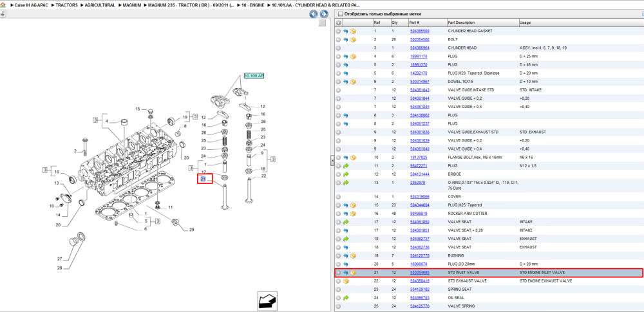
Task: Click blue arrow in PLUG qty 3 row
Action: [x=346, y=115]
